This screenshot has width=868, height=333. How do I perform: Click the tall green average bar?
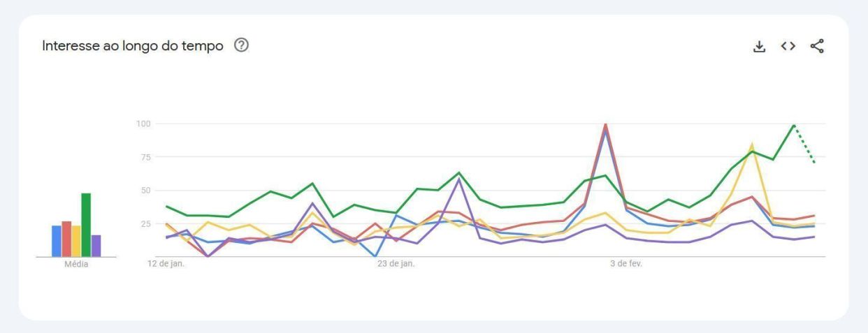click(x=86, y=225)
